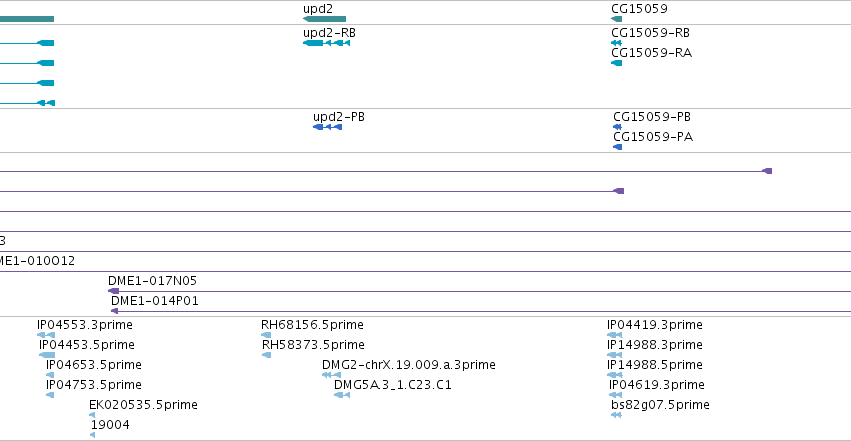This screenshot has height=441, width=851.
Task: Click the bs82g07.5prime EST label
Action: [x=661, y=405]
